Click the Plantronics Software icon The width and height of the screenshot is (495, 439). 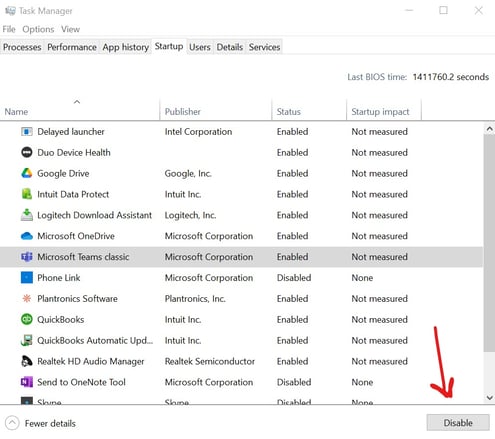[27, 298]
